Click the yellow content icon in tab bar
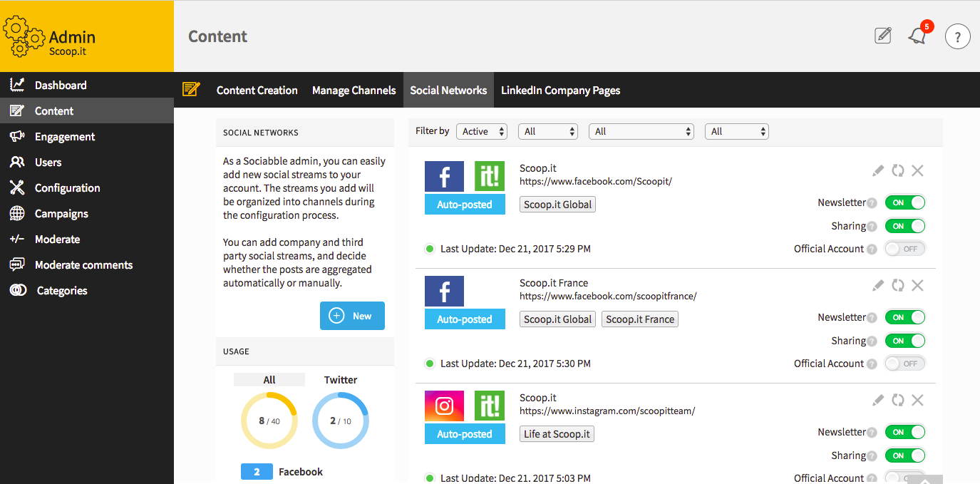This screenshot has width=980, height=484. click(191, 89)
